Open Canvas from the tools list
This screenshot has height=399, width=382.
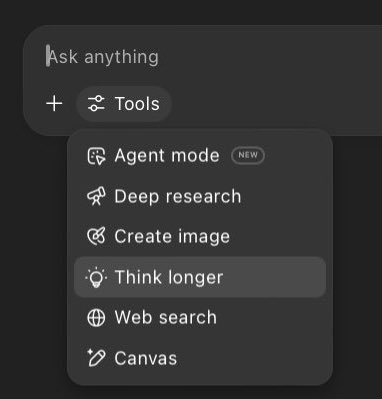pyautogui.click(x=200, y=358)
